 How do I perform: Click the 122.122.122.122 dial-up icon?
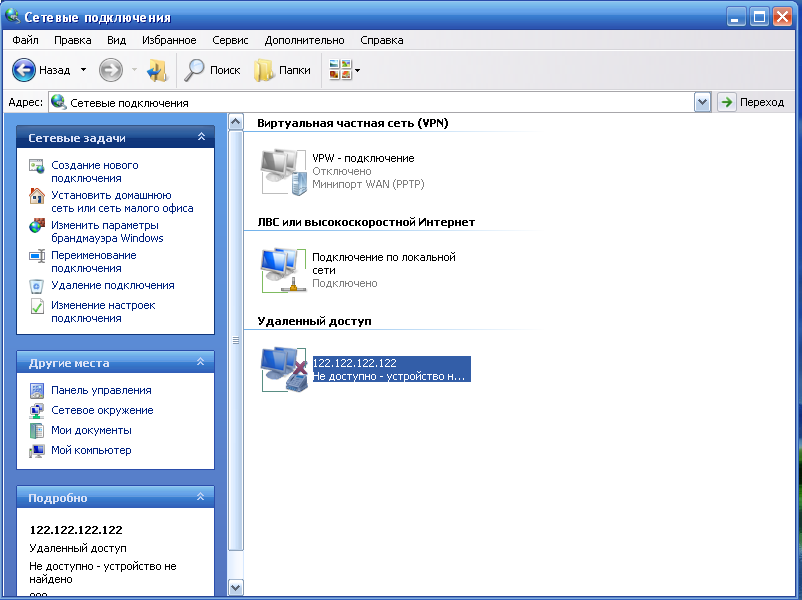(284, 370)
